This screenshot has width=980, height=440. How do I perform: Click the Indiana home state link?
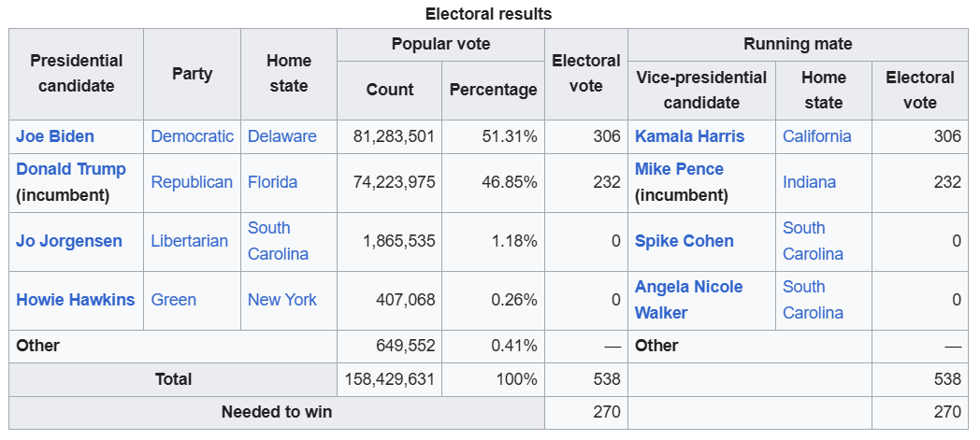pos(809,182)
